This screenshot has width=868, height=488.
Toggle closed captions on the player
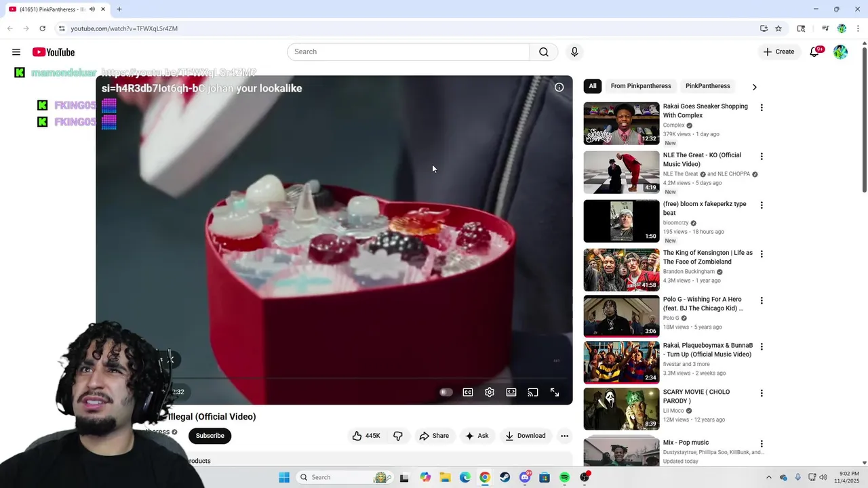[468, 392]
